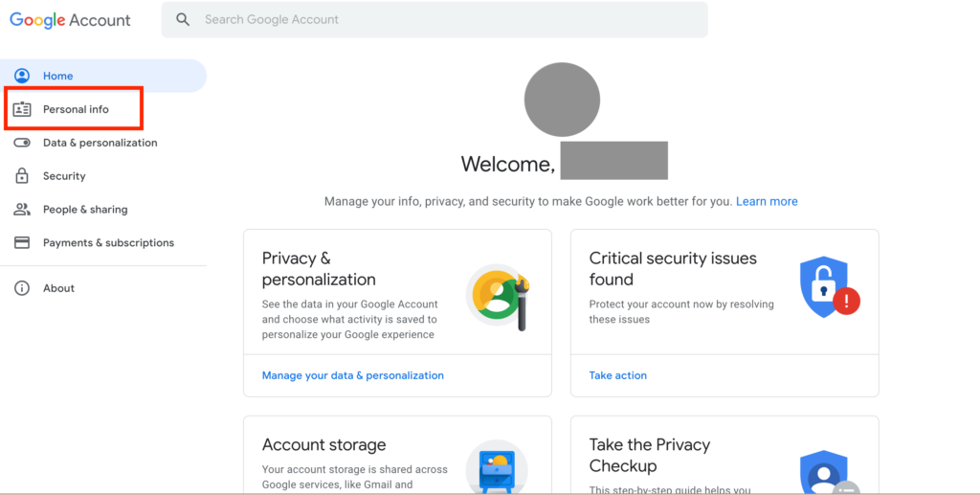Click the search magnifier icon
The height and width of the screenshot is (495, 980).
[x=184, y=19]
